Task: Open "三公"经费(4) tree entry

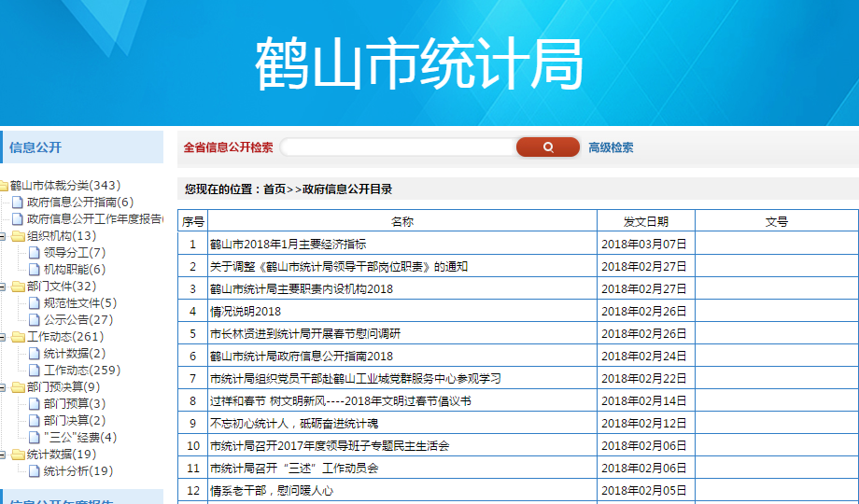Action: point(80,438)
